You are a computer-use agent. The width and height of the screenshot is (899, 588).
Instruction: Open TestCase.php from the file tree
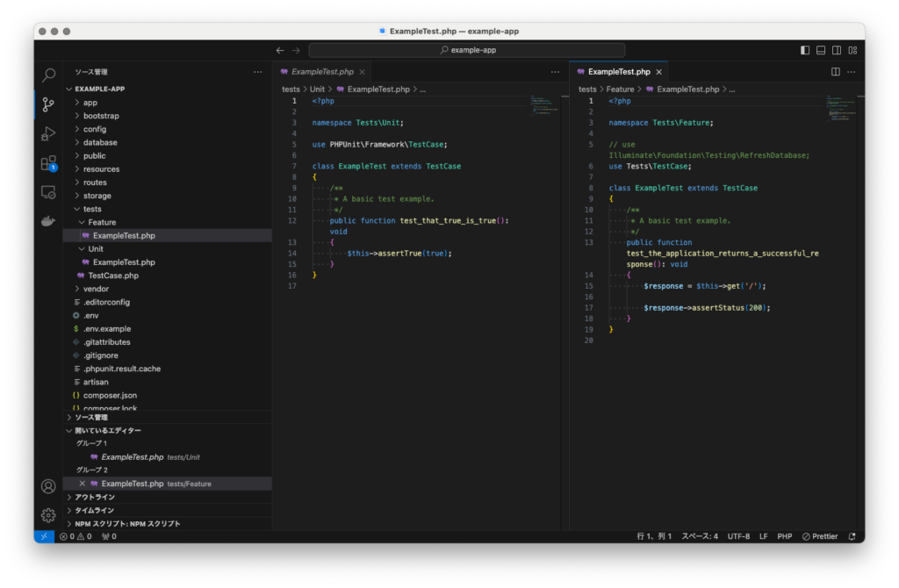pos(113,276)
